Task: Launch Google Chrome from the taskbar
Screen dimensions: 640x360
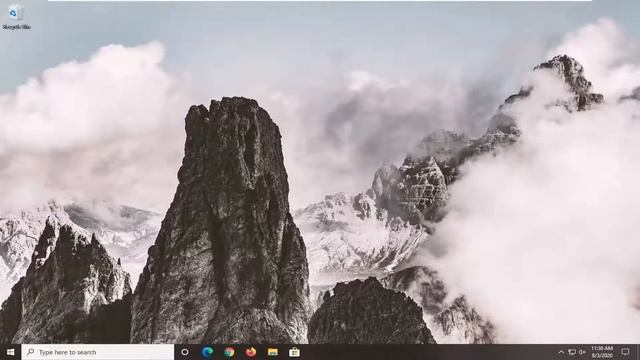Action: (x=229, y=352)
